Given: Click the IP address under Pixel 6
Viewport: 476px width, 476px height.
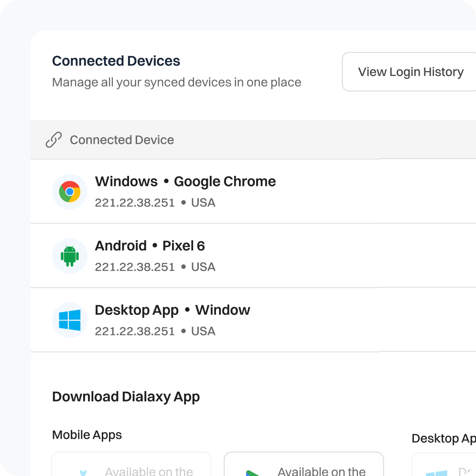Looking at the screenshot, I should click(x=135, y=267).
